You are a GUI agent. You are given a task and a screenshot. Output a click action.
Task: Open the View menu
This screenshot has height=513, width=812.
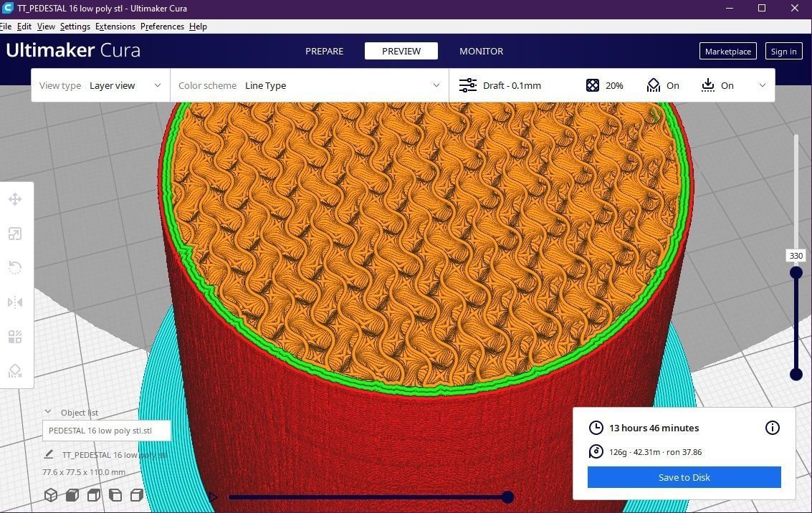pyautogui.click(x=46, y=27)
